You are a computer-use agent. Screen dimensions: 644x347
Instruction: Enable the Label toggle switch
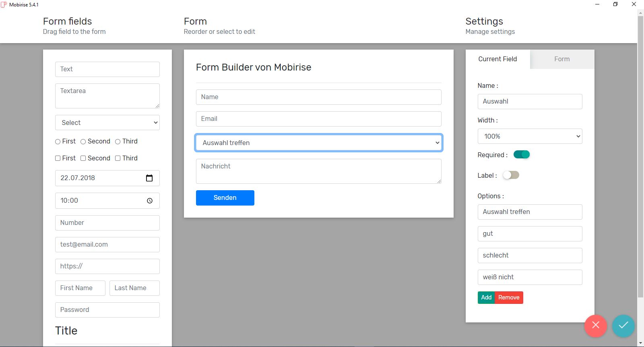[x=511, y=175]
